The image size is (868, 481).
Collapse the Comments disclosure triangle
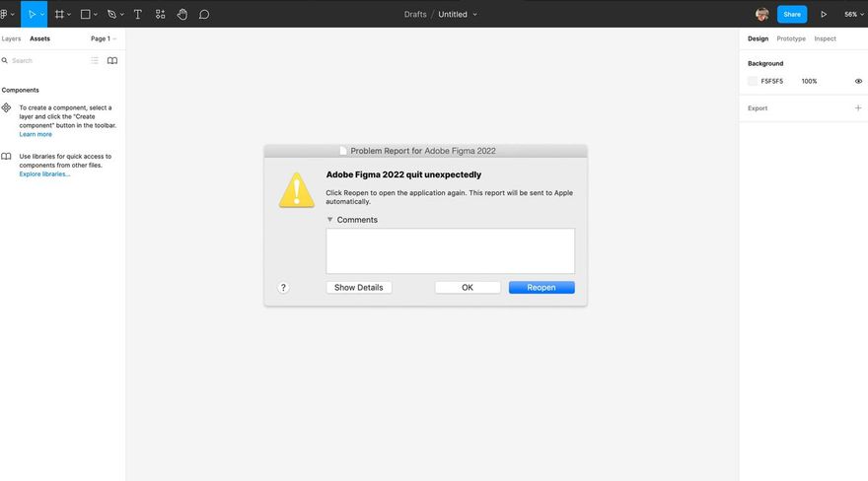click(329, 220)
